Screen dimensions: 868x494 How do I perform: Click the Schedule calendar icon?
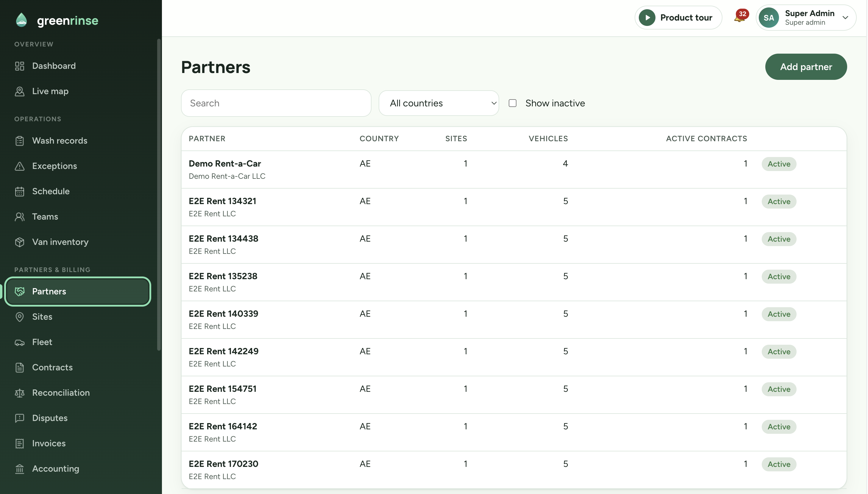coord(20,191)
